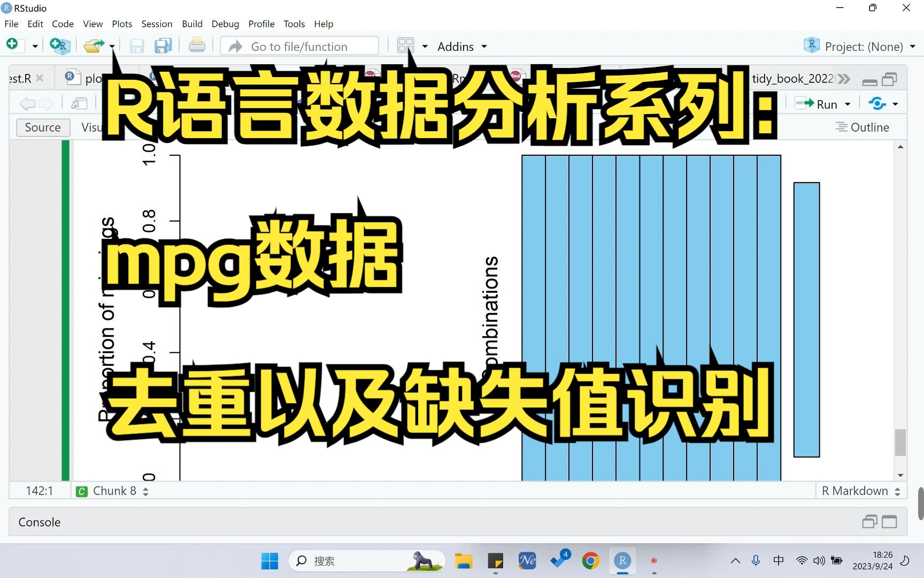Create a new project with the new project icon
Screen dimensions: 924x578
coord(60,45)
